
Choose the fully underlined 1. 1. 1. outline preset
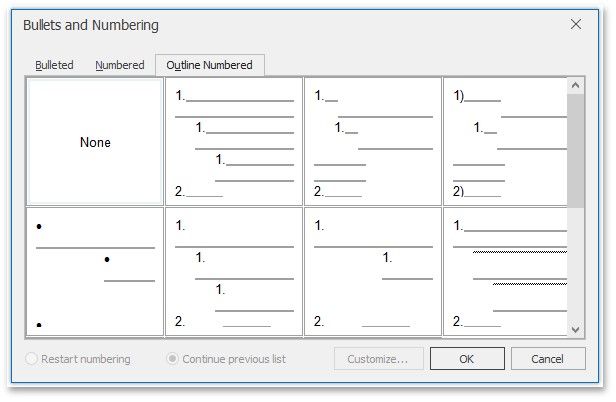[x=234, y=142]
